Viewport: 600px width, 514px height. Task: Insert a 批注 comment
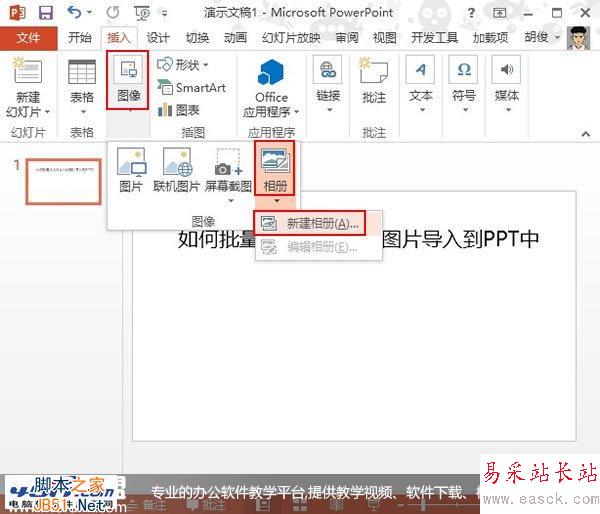(373, 80)
